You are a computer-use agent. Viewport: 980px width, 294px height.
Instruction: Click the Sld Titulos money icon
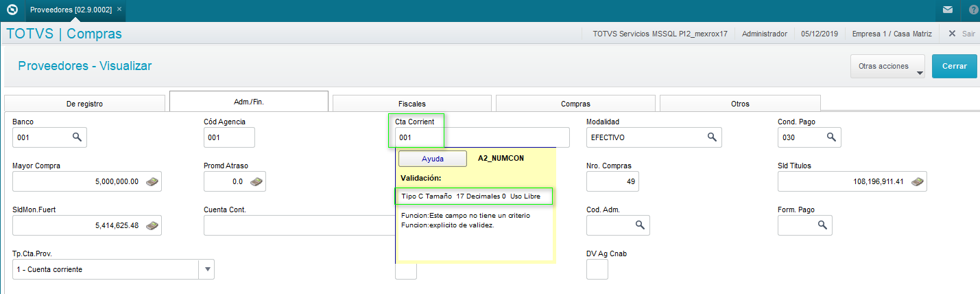[917, 181]
